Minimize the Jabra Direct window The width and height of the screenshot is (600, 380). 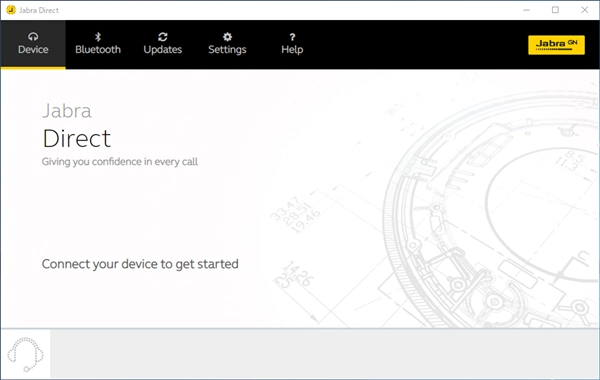click(527, 10)
